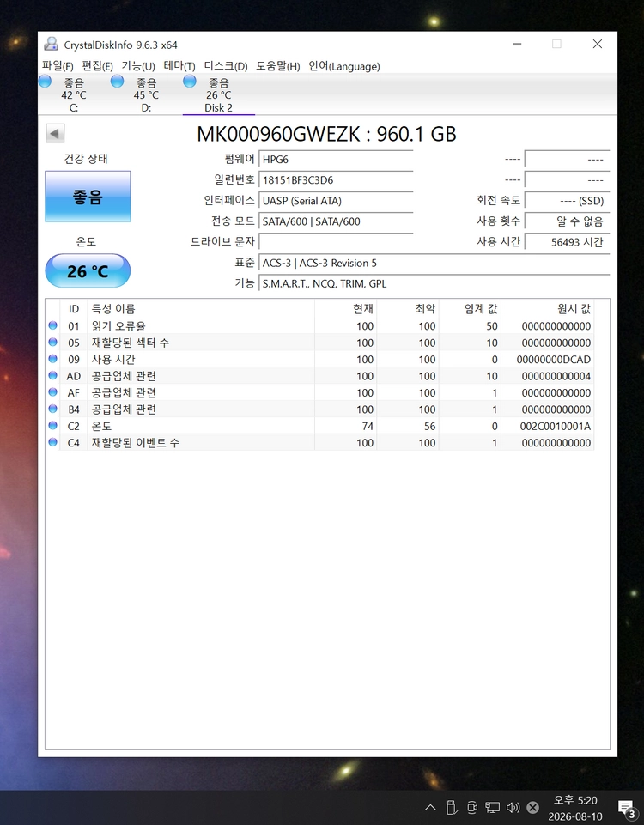
Task: Click status dot of attribute 01 row
Action: pos(52,325)
